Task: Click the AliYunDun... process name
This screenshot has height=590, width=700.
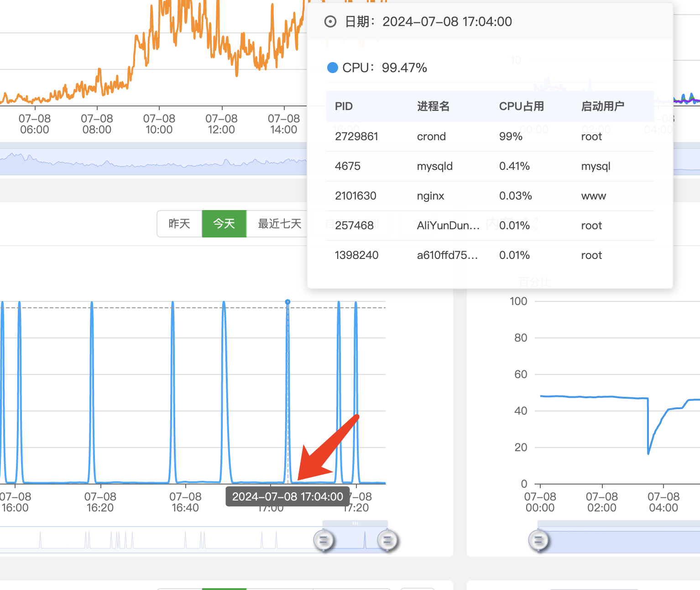Action: click(448, 226)
